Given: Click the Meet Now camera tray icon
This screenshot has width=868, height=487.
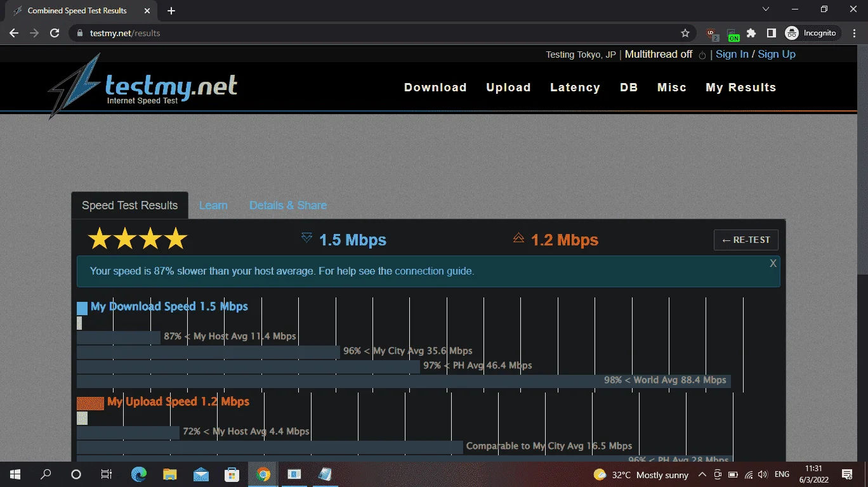Looking at the screenshot, I should coord(718,474).
